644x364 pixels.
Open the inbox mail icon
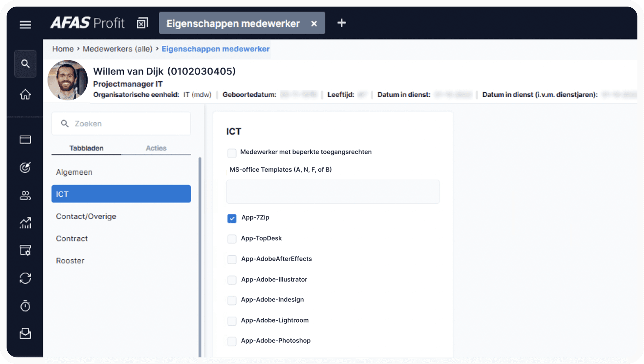coord(25,333)
